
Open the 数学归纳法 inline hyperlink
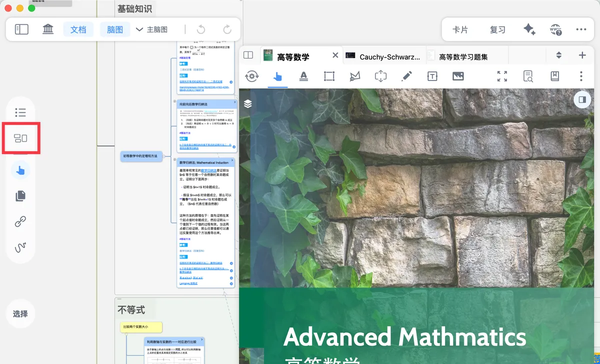coord(209,170)
